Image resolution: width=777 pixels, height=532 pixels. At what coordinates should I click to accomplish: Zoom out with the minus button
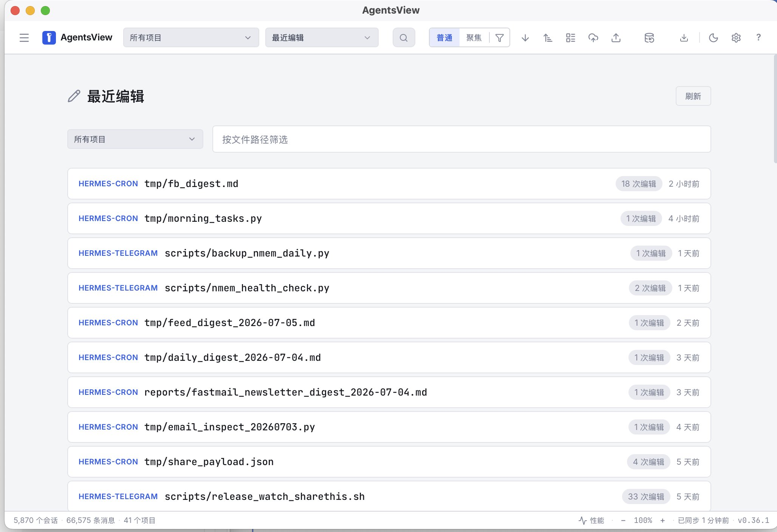[x=623, y=521]
